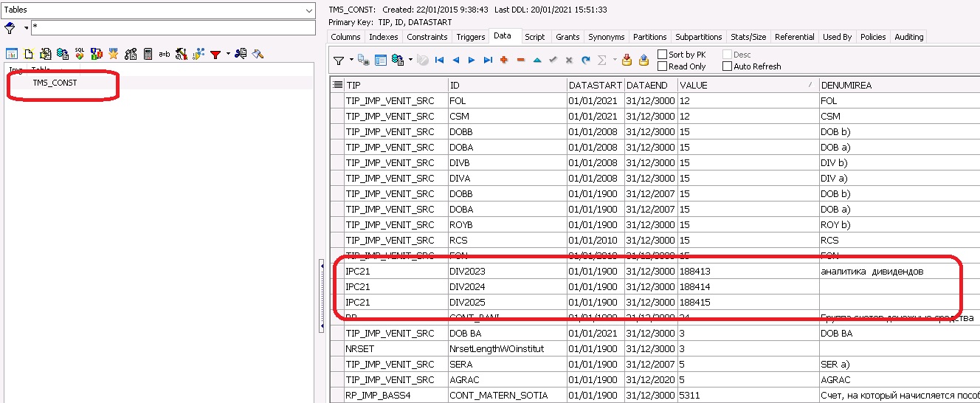Enable the Sort by PK checkbox
980x403 pixels.
[x=661, y=55]
